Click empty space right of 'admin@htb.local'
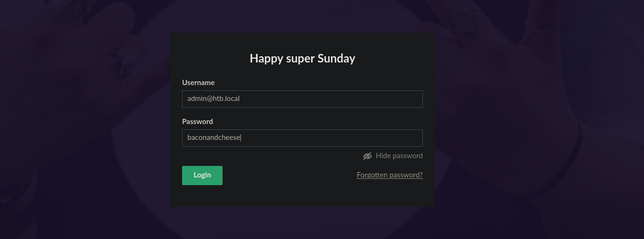Screen dimensions: 644x239 (337, 99)
